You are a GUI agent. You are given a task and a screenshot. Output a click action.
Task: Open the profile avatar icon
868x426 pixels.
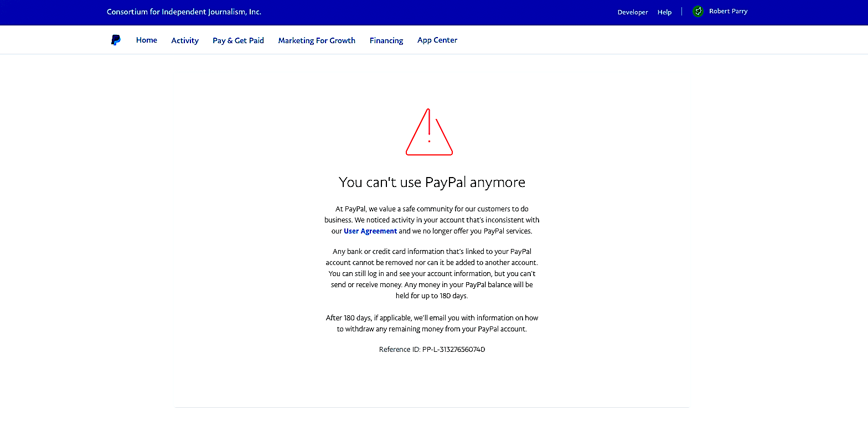click(x=698, y=11)
